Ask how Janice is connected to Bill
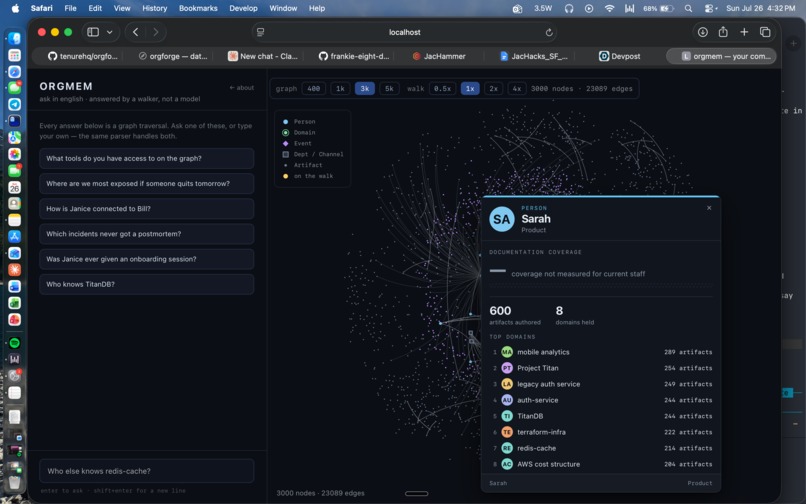The height and width of the screenshot is (504, 806). pyautogui.click(x=146, y=209)
